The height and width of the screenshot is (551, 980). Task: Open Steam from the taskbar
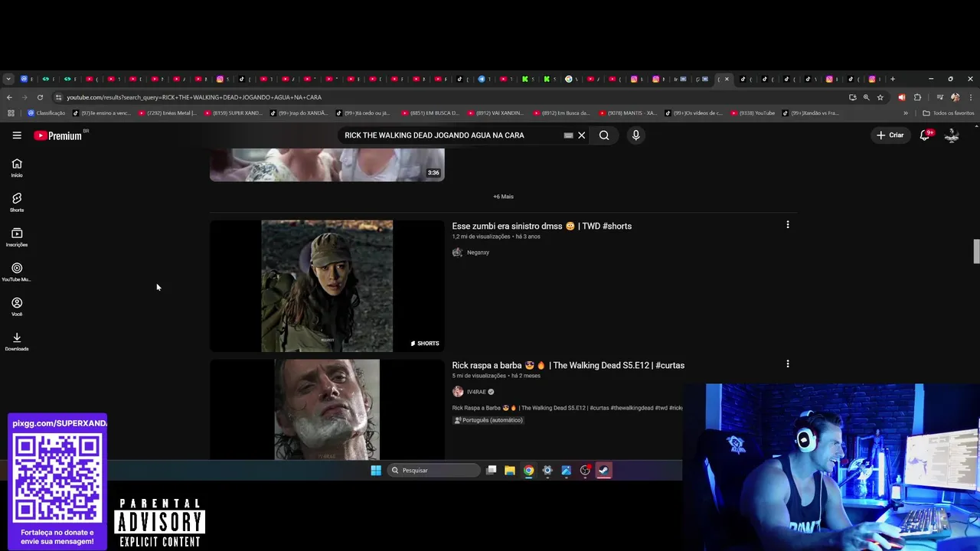tap(604, 471)
